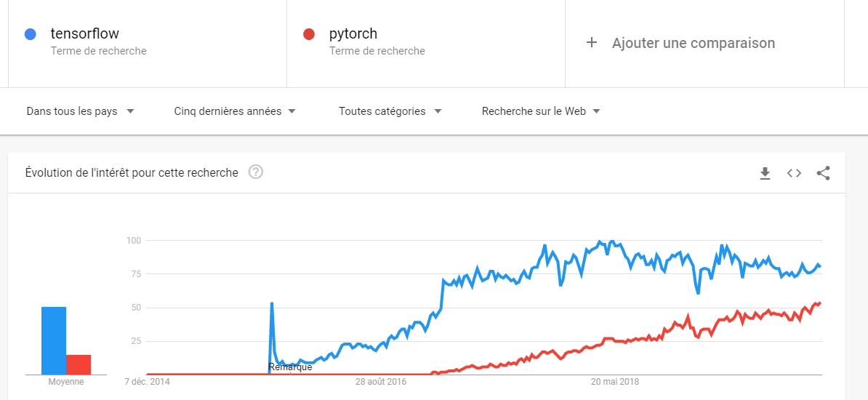Expand the "Recherche sur le Web" dropdown
This screenshot has height=400, width=868.
coord(541,111)
